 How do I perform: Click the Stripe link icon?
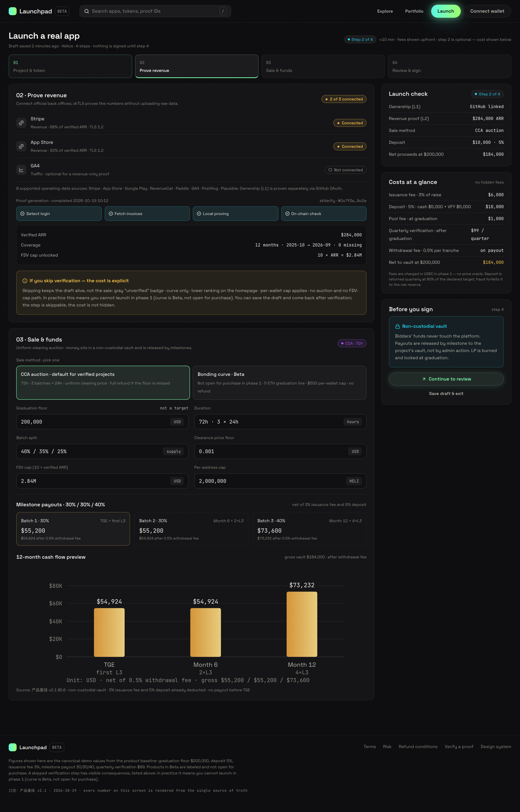[x=21, y=123]
